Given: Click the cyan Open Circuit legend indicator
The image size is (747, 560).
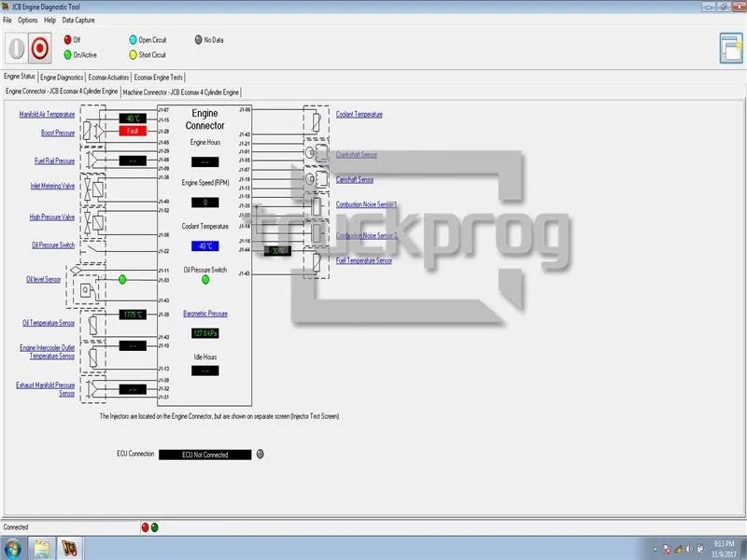Looking at the screenshot, I should [x=133, y=39].
